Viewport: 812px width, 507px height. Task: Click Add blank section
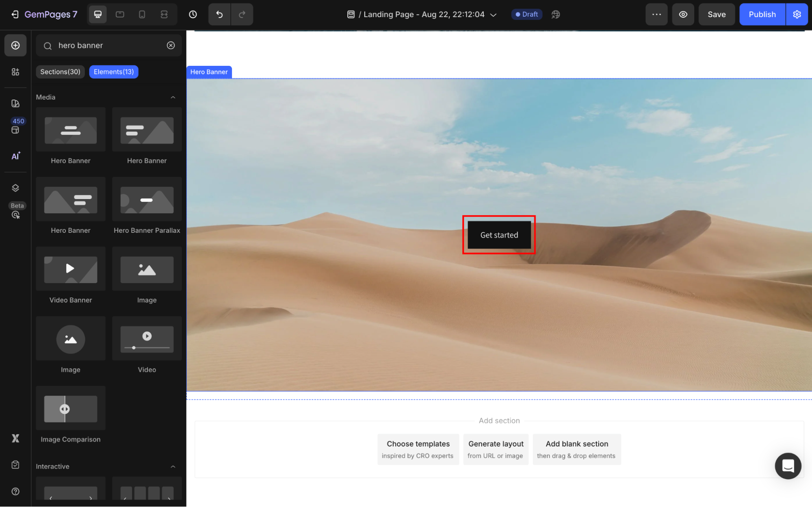(x=576, y=449)
